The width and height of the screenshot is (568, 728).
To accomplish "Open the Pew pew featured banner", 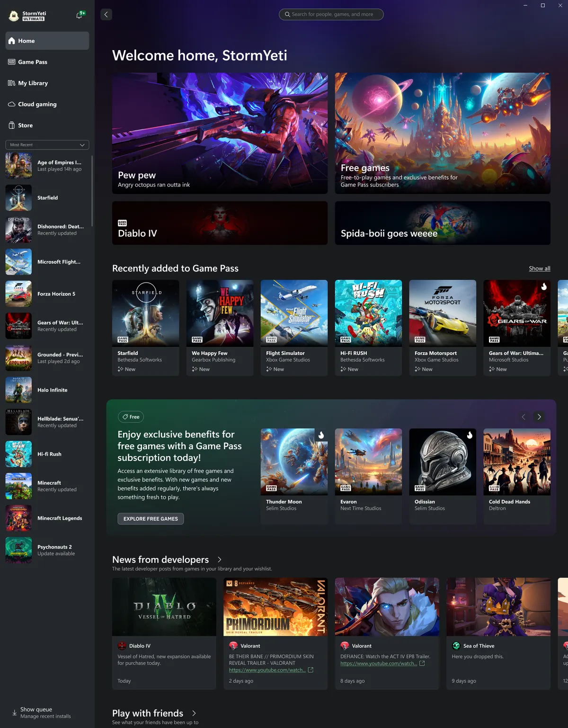I will (x=220, y=133).
